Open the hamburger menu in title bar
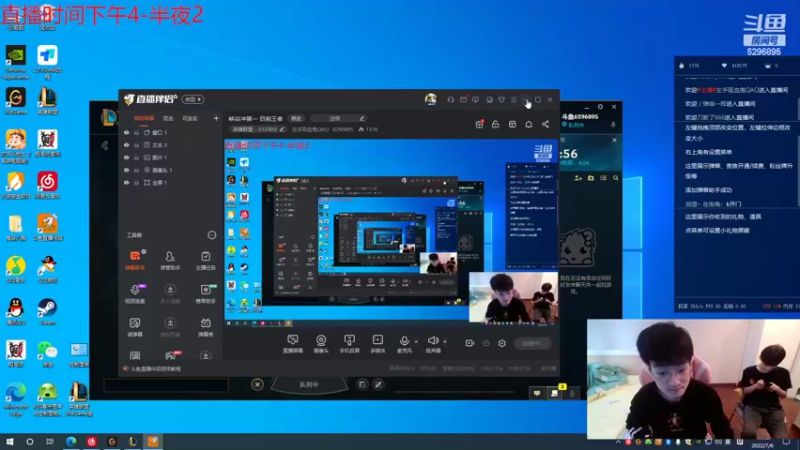800x450 pixels. [514, 99]
